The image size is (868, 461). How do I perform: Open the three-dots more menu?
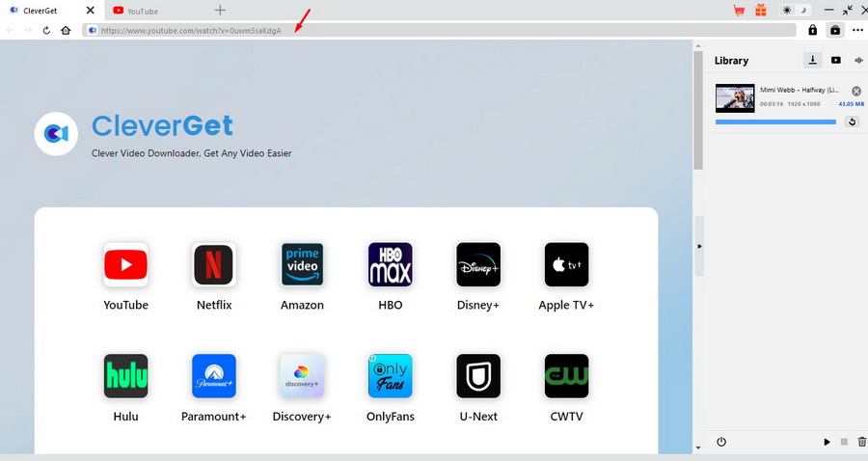point(857,30)
